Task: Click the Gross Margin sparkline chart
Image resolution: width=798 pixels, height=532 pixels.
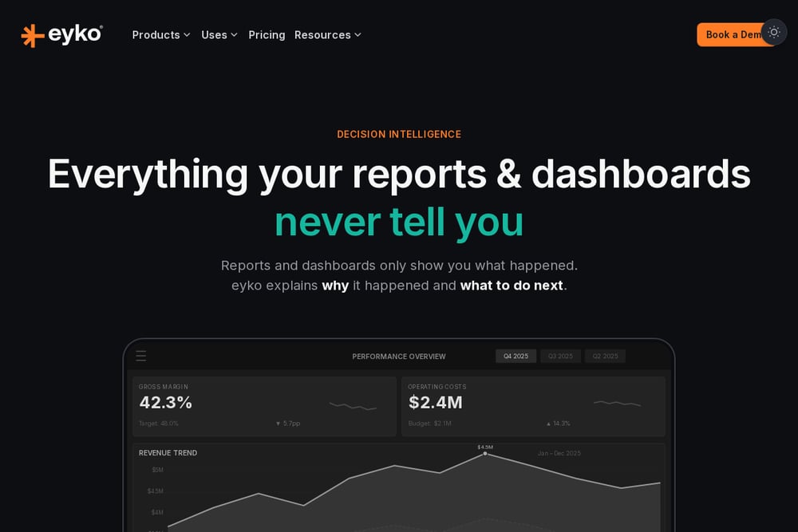Action: (353, 406)
